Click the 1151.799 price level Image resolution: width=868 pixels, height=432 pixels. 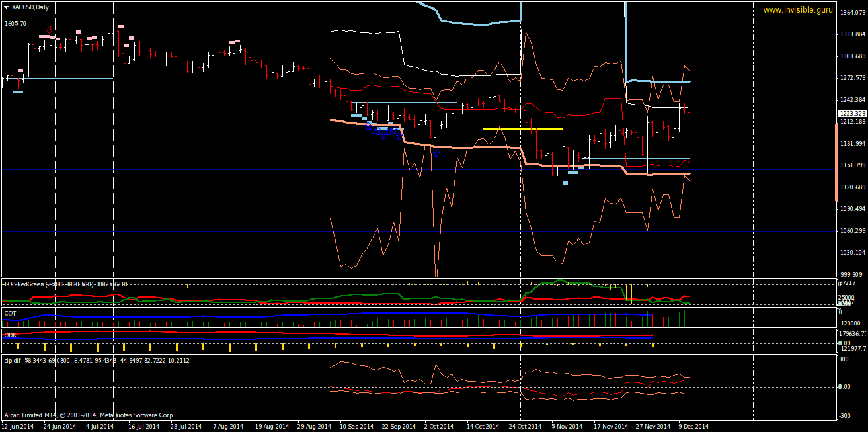pyautogui.click(x=853, y=165)
